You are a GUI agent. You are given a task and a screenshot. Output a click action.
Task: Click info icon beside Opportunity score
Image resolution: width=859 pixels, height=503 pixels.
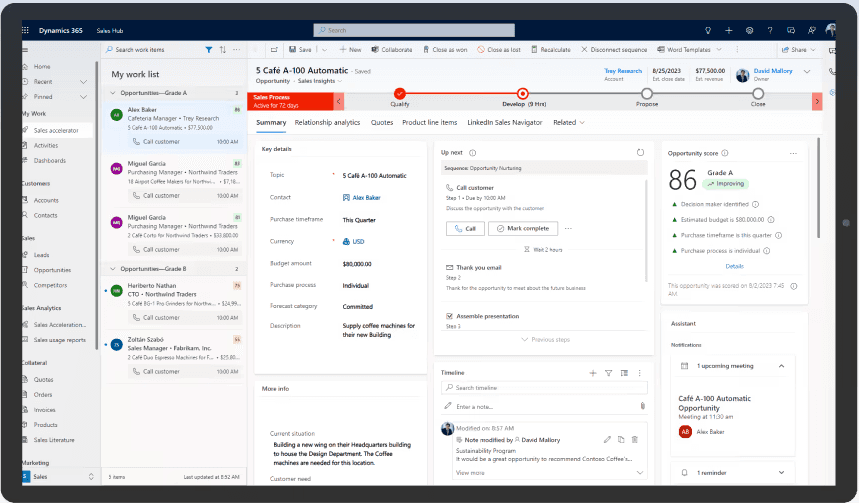725,153
